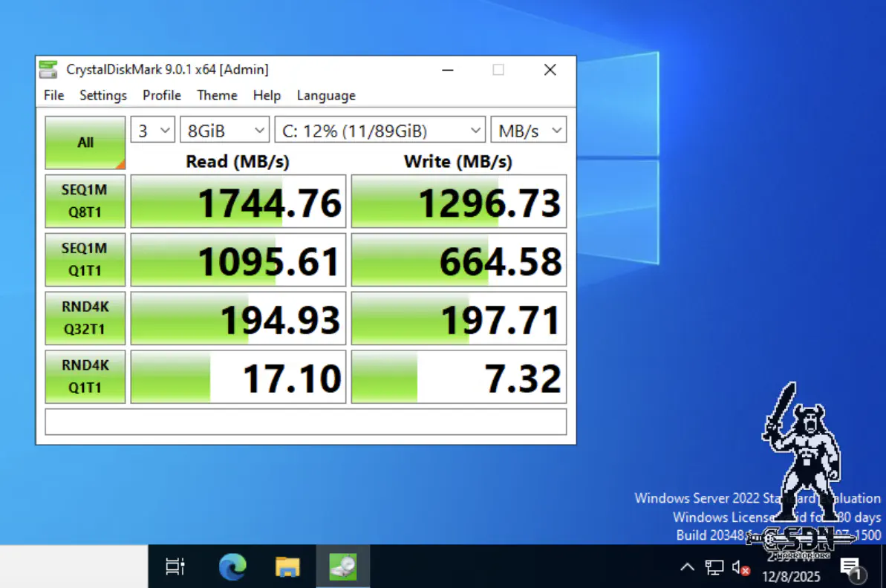
Task: Open Task View from the taskbar
Action: tap(175, 567)
